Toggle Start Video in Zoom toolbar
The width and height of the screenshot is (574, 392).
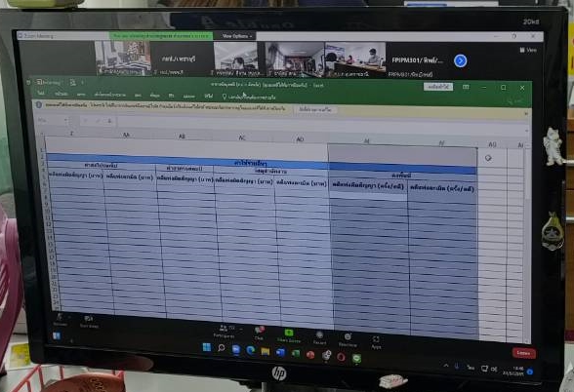89,322
